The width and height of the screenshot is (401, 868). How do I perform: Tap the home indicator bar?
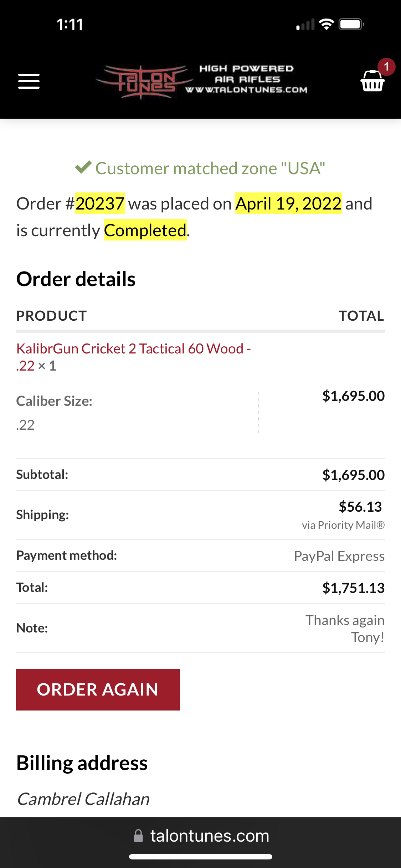pyautogui.click(x=201, y=857)
